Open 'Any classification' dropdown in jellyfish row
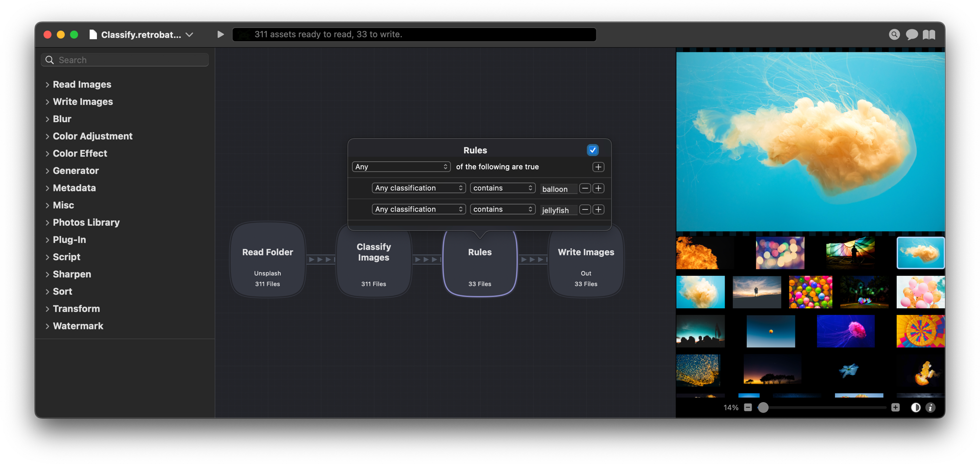Screen dimensions: 980x464 [418, 209]
